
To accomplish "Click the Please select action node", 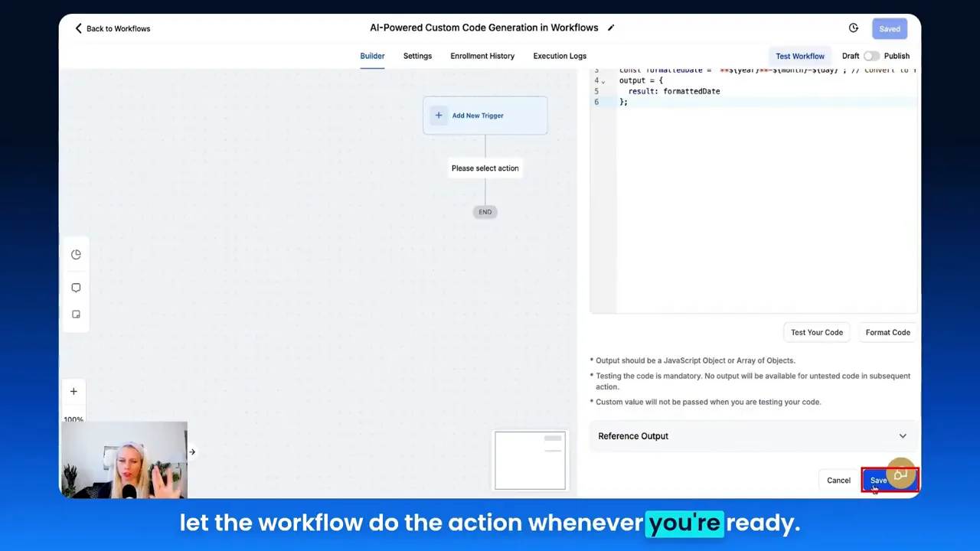I will point(485,168).
